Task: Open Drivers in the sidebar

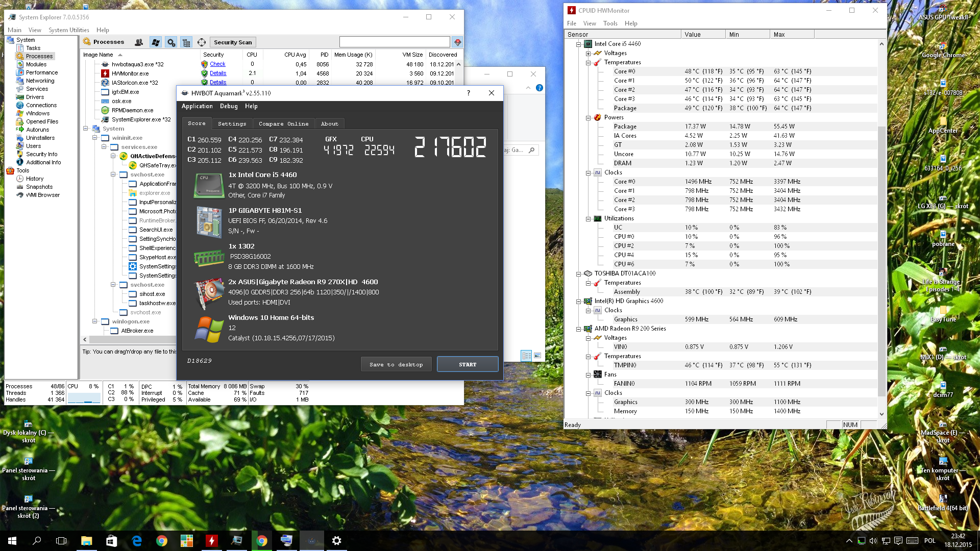Action: pos(35,97)
